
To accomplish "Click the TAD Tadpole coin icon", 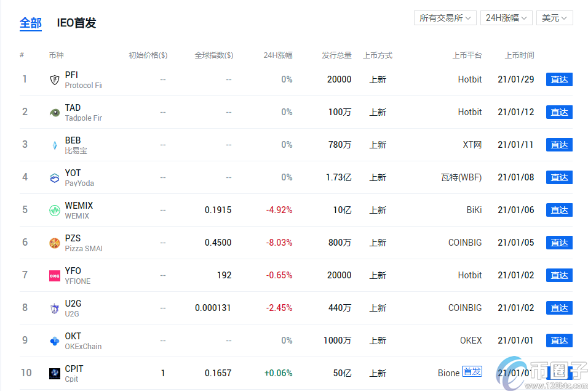I will [55, 113].
